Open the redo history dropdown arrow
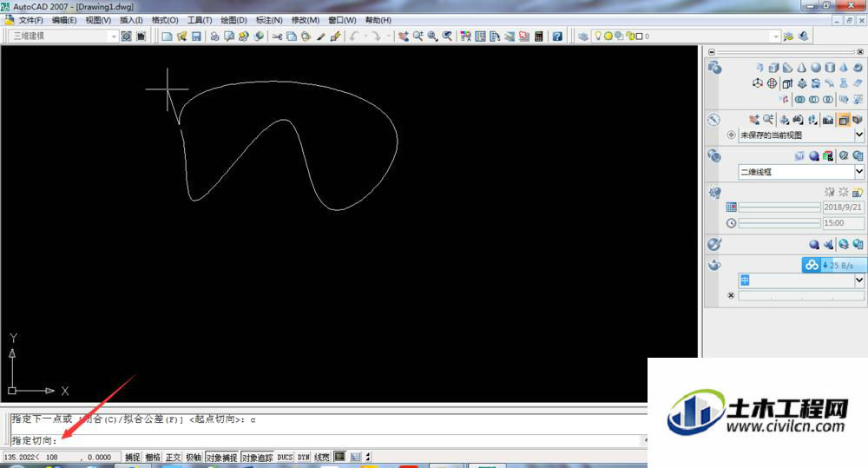868x468 pixels. (x=387, y=36)
